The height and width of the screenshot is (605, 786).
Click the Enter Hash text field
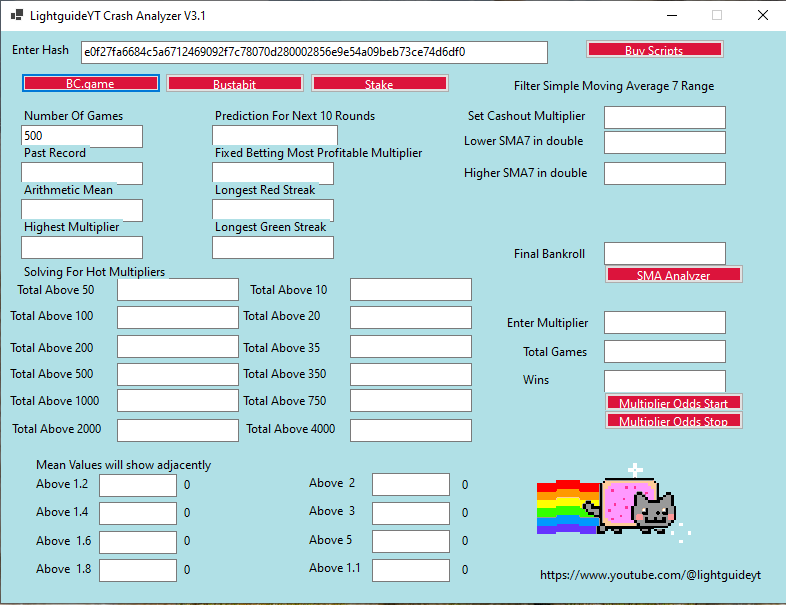click(x=313, y=52)
